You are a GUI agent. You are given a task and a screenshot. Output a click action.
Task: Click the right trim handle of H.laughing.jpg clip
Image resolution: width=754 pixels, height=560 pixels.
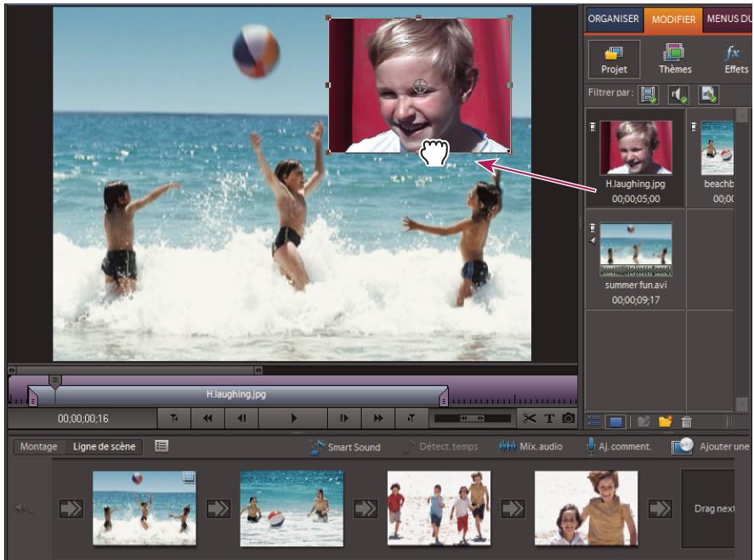pos(444,397)
